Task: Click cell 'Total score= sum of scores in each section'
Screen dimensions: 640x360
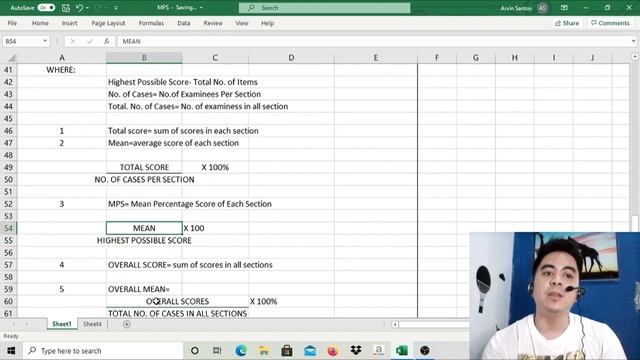Action: point(183,131)
